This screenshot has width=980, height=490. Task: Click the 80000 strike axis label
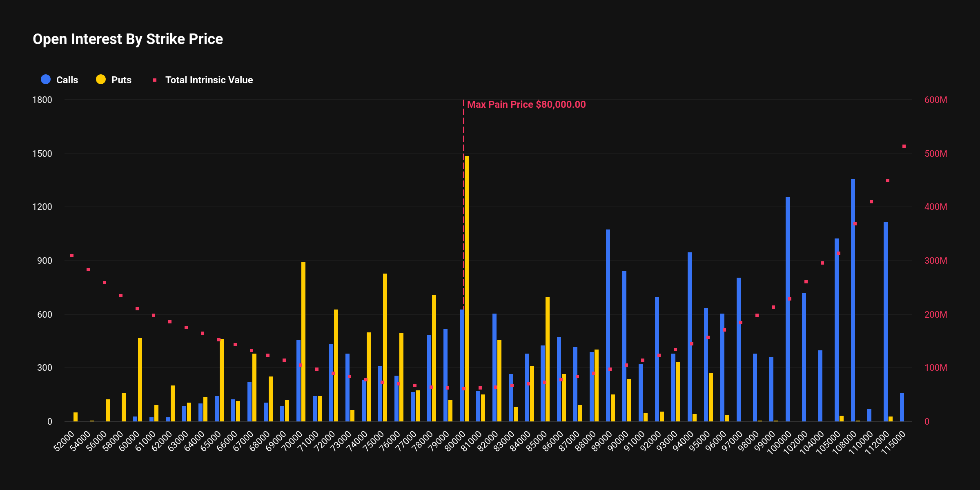pos(454,441)
